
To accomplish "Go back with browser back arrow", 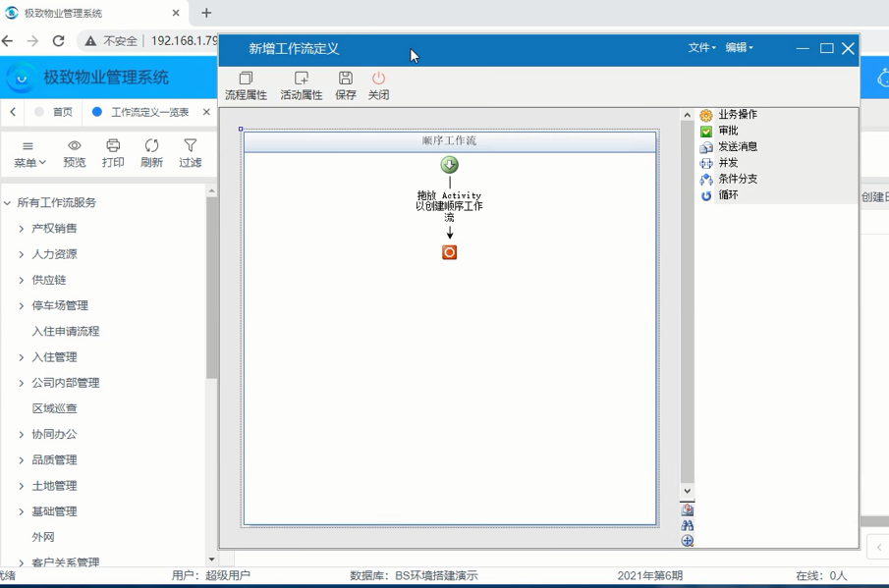I will 8,41.
